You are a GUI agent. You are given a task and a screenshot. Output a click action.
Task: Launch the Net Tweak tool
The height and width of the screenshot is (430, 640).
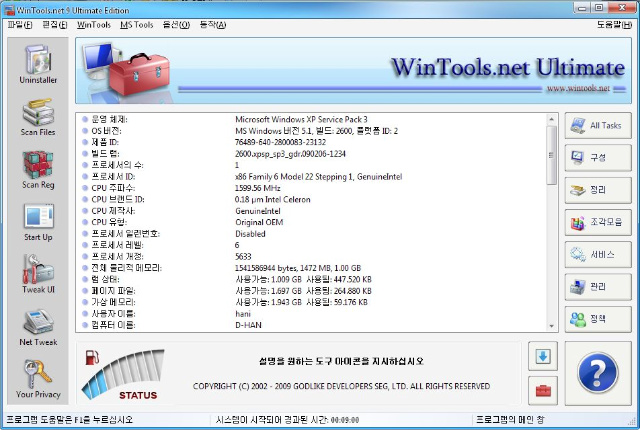click(x=38, y=327)
